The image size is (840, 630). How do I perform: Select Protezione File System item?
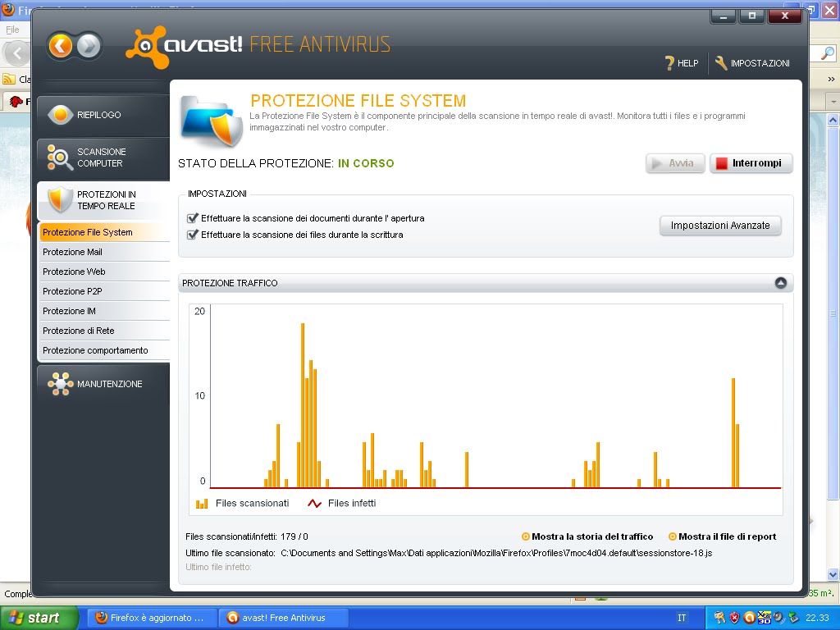click(x=104, y=232)
